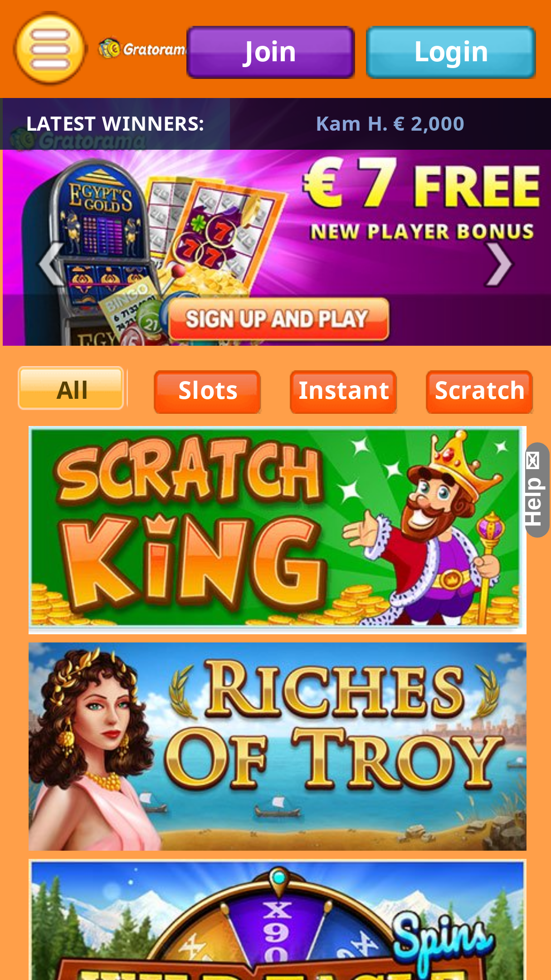
Task: Open the Riches of Troy game
Action: pos(277,746)
